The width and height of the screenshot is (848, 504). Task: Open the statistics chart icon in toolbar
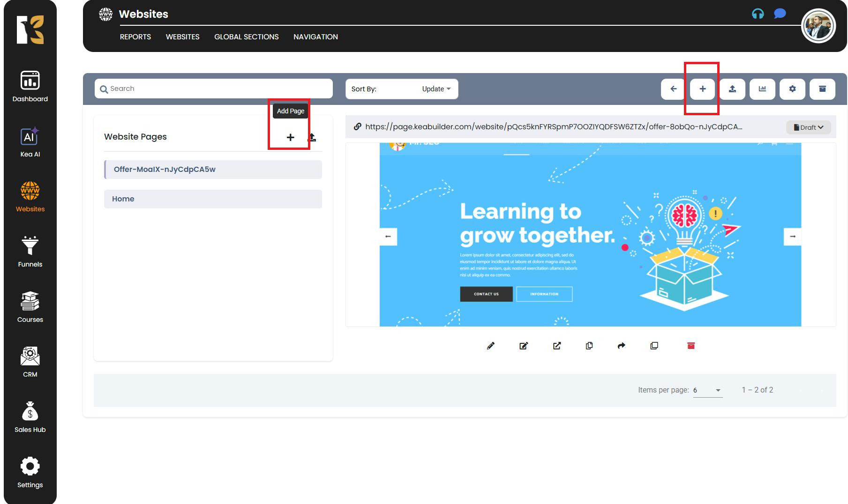[762, 89]
